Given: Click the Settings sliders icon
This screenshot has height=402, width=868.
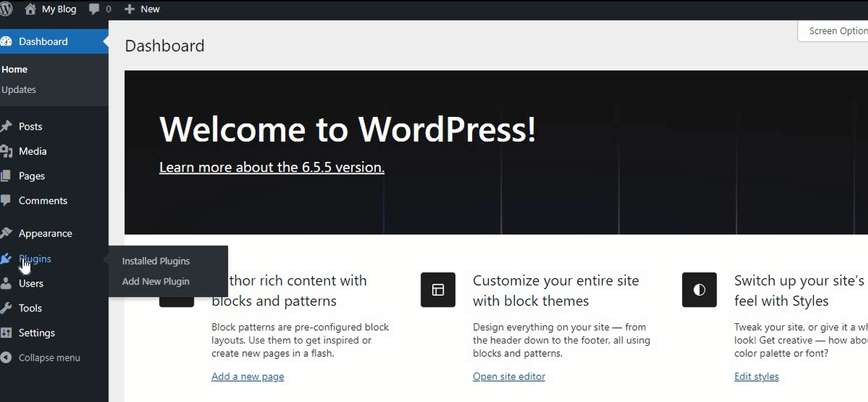Looking at the screenshot, I should (6, 333).
